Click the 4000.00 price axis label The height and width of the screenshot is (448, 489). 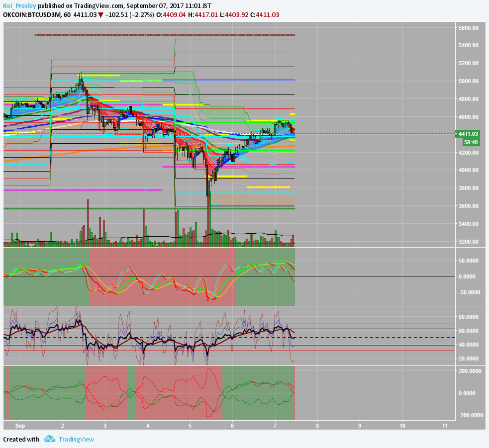coord(468,170)
